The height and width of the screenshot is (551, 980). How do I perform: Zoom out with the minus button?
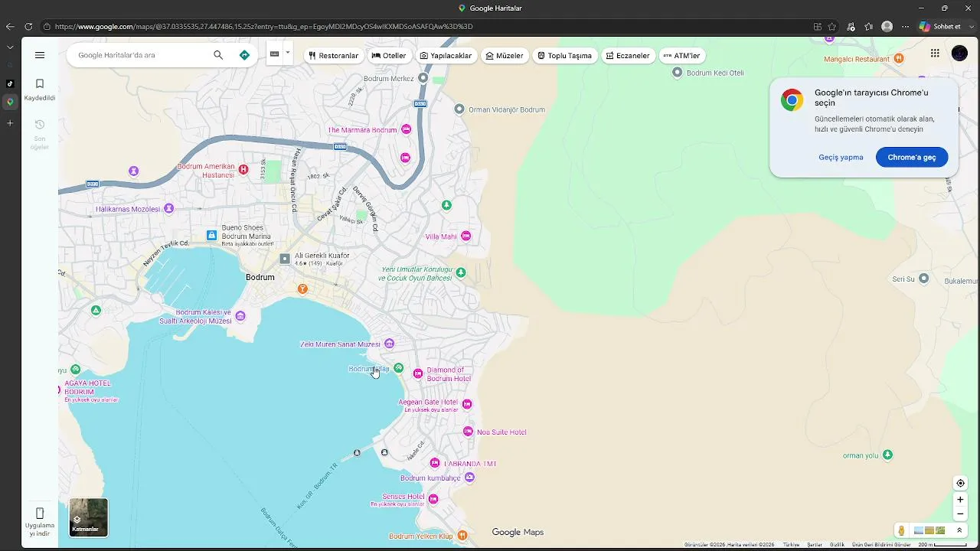960,514
